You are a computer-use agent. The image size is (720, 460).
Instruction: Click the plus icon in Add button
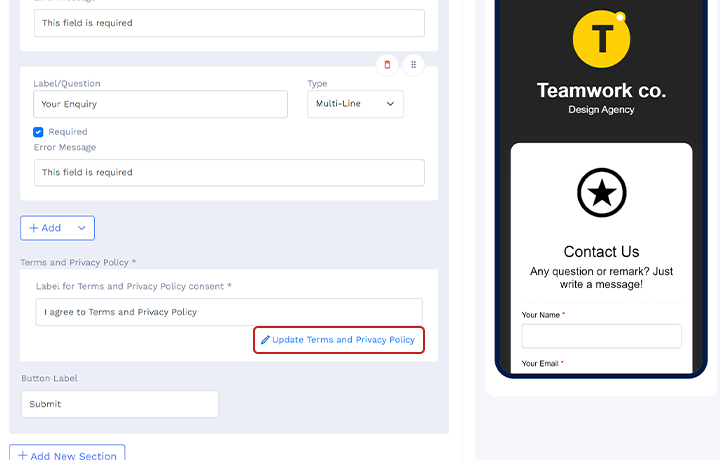tap(34, 228)
